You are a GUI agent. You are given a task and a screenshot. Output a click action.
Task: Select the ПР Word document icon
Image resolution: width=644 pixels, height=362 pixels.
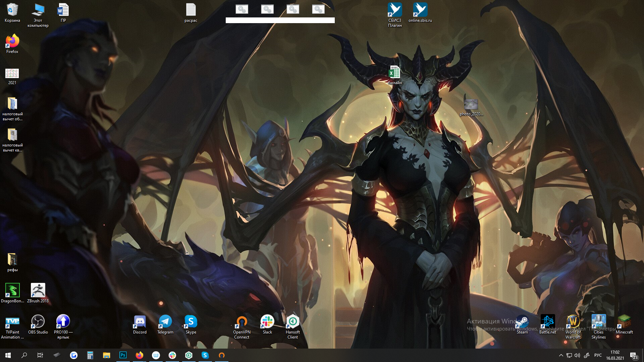(x=63, y=13)
